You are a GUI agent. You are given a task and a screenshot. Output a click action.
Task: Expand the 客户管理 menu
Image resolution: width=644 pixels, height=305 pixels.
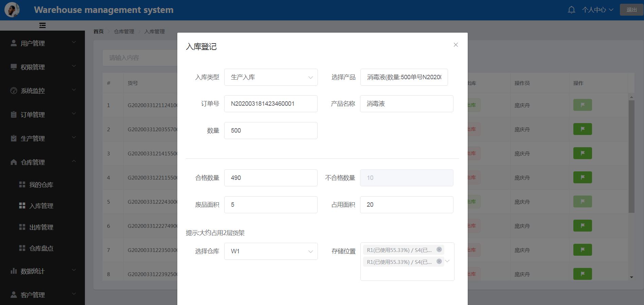tap(74, 294)
